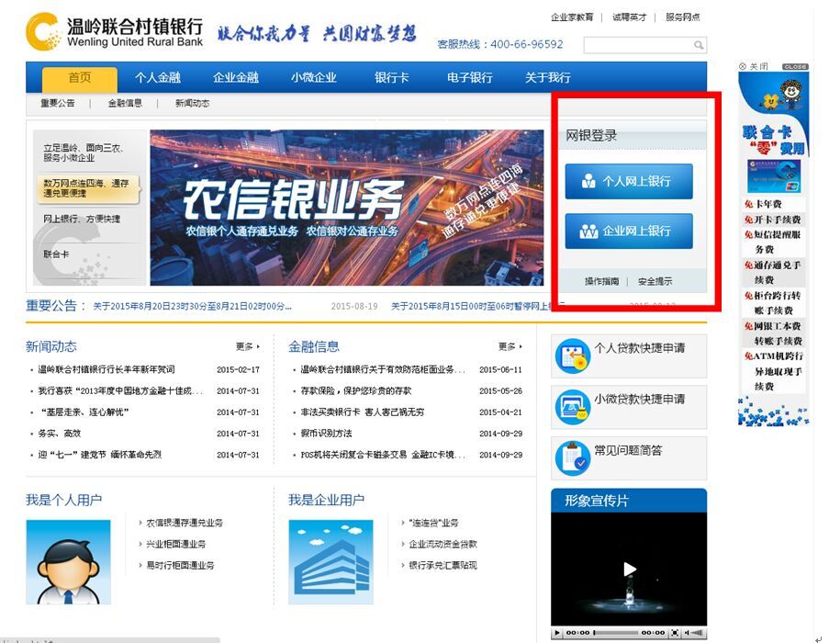Click the search magnifier icon
840x643 pixels.
(x=699, y=45)
